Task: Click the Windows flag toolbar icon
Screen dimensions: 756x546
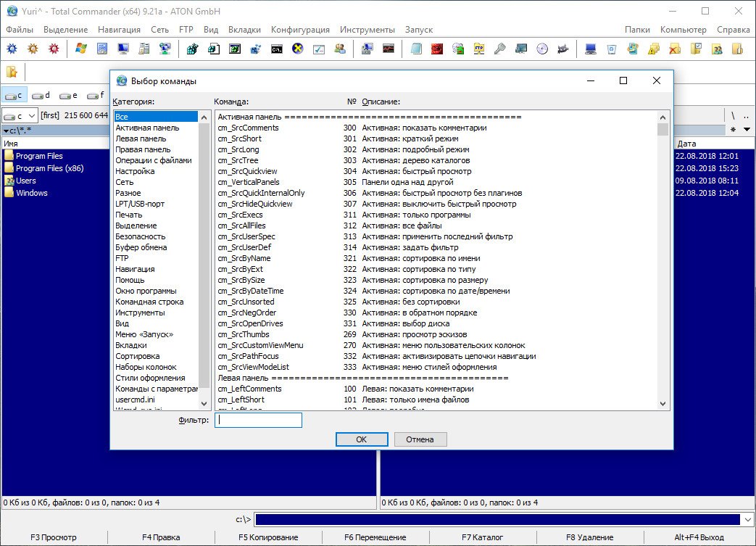Action: coord(81,49)
